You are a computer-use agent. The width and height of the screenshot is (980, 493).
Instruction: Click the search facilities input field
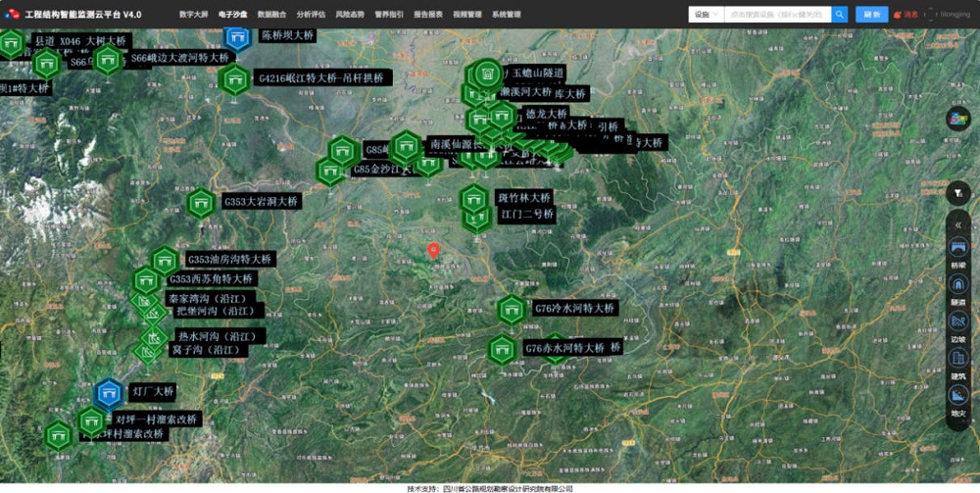777,15
